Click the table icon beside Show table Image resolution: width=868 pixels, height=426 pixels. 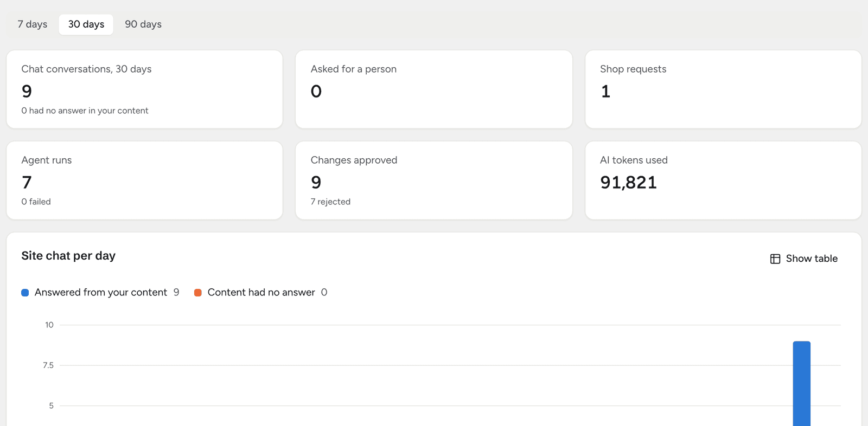[775, 259]
